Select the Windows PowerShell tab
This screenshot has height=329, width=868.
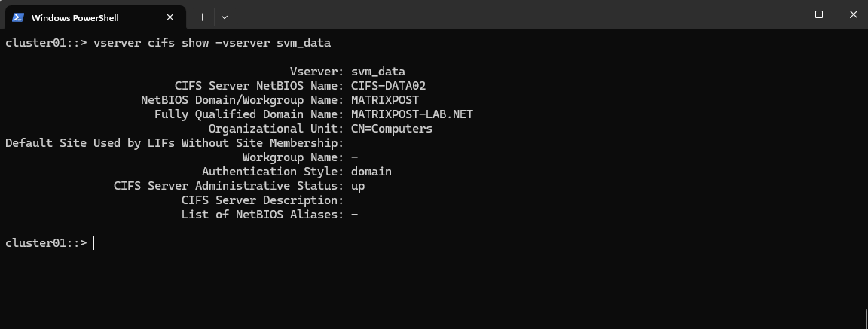click(x=95, y=17)
